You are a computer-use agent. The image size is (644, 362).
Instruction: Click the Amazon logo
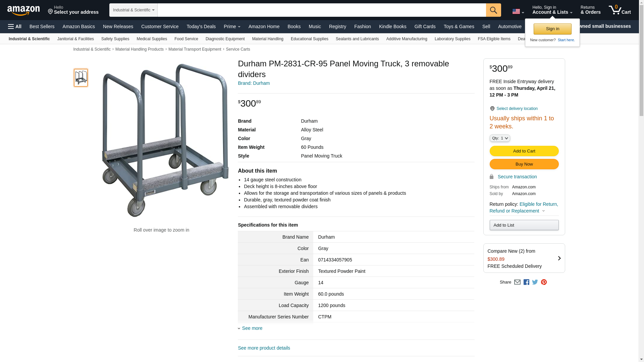pyautogui.click(x=23, y=10)
